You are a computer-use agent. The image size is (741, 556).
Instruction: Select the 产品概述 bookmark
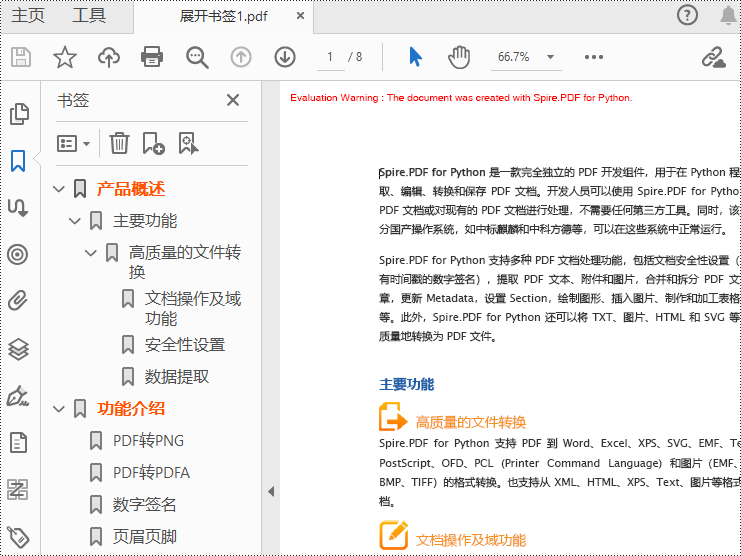[x=131, y=189]
